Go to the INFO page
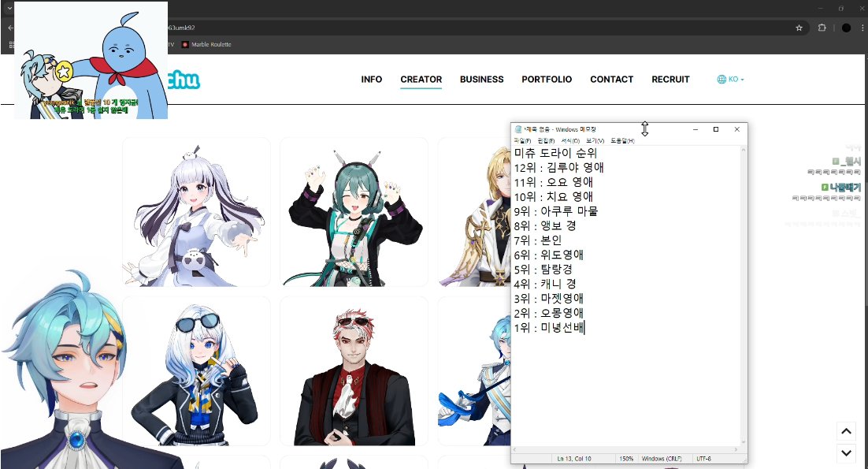This screenshot has height=469, width=868. [372, 79]
